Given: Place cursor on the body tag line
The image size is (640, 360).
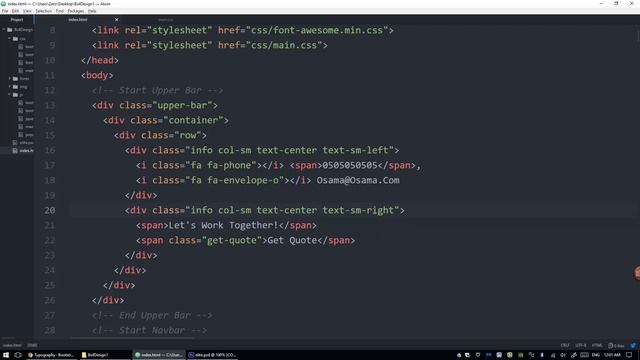Looking at the screenshot, I should [97, 76].
